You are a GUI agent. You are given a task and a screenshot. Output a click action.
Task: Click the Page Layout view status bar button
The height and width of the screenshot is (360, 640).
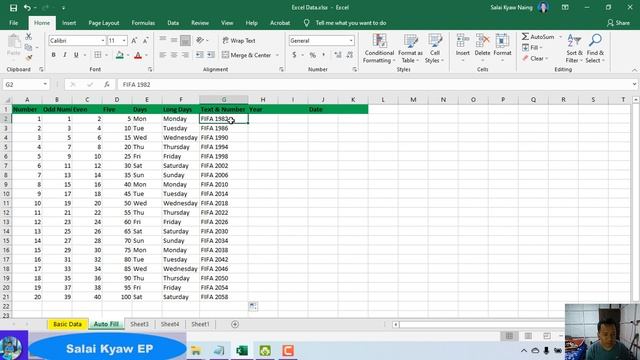528,336
